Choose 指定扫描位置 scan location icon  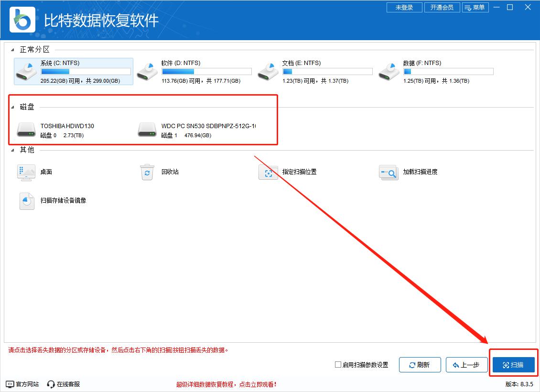[268, 172]
